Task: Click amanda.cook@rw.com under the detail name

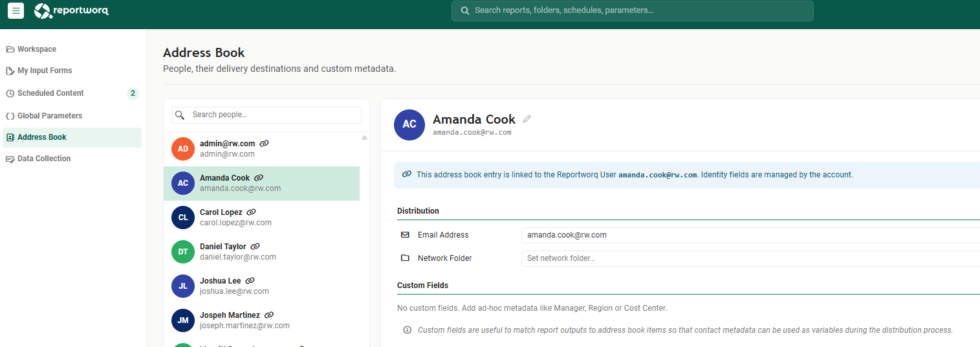Action: (472, 132)
